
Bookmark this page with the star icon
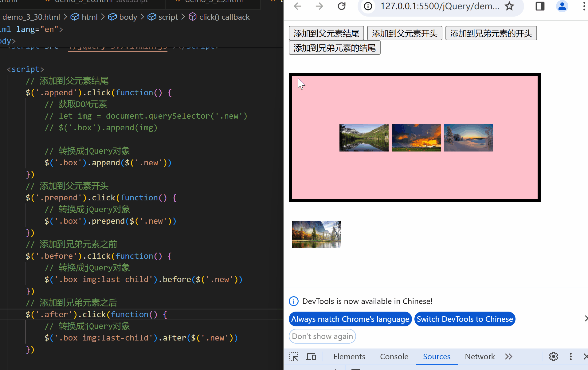click(x=509, y=6)
